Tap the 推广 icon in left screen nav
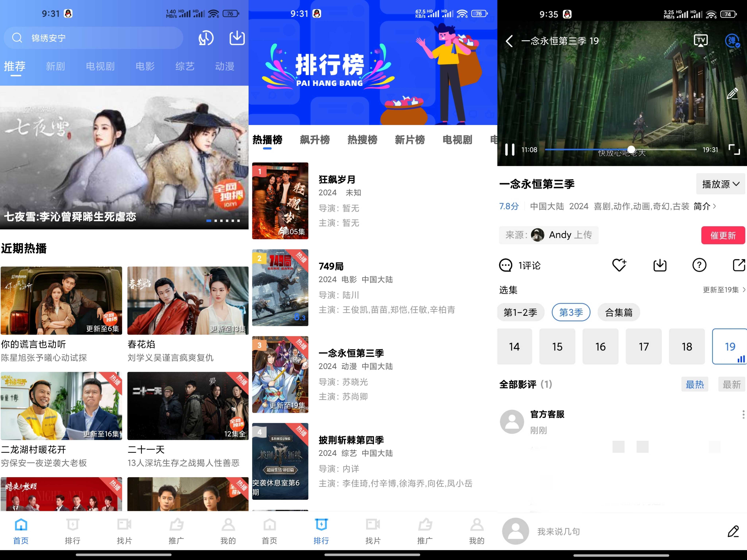The height and width of the screenshot is (560, 747). tap(176, 525)
